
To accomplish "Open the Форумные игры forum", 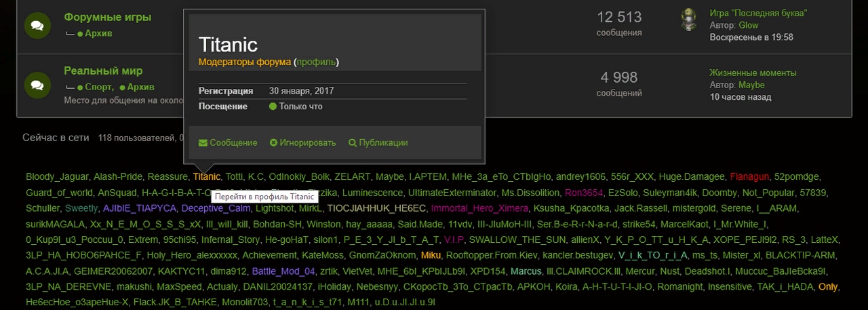I will (108, 17).
